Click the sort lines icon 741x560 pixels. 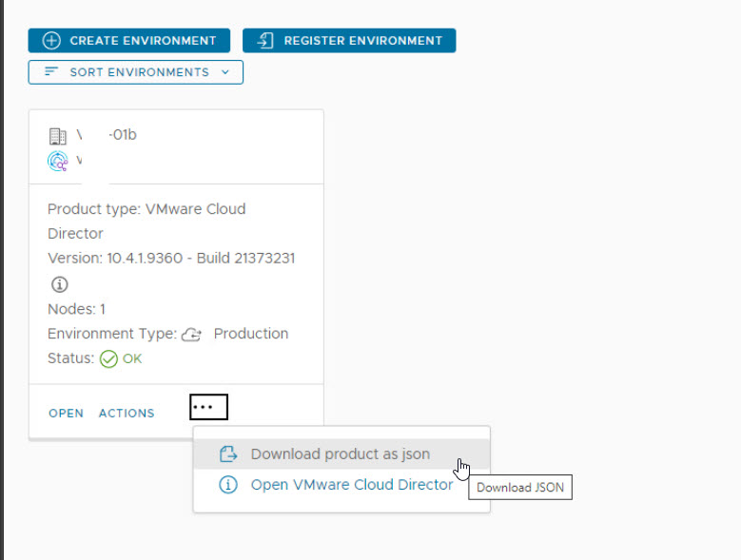click(51, 71)
